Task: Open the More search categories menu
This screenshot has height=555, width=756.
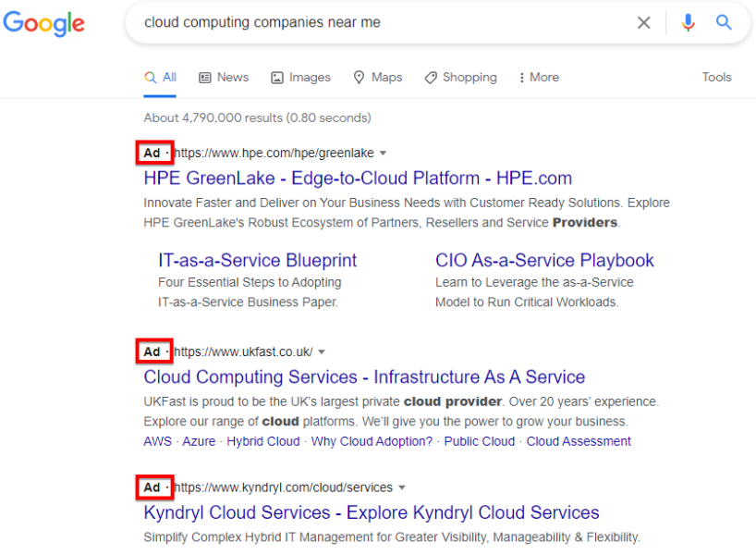Action: coord(539,78)
